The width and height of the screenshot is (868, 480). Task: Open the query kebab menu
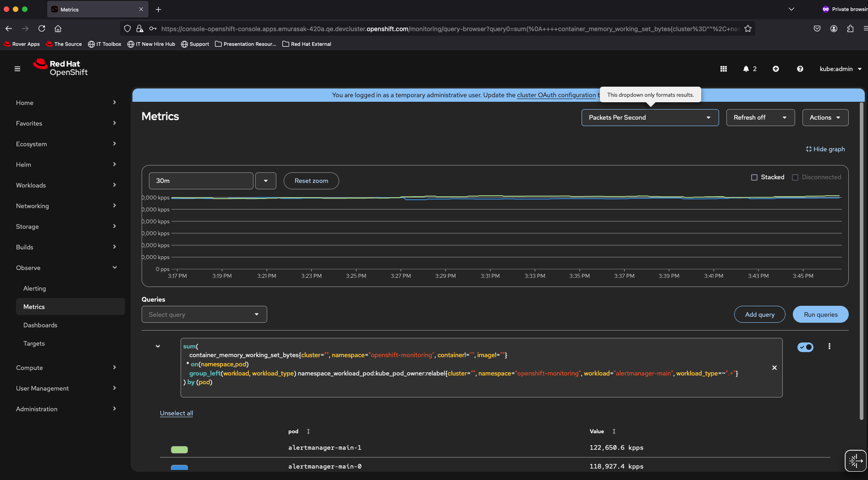[829, 347]
